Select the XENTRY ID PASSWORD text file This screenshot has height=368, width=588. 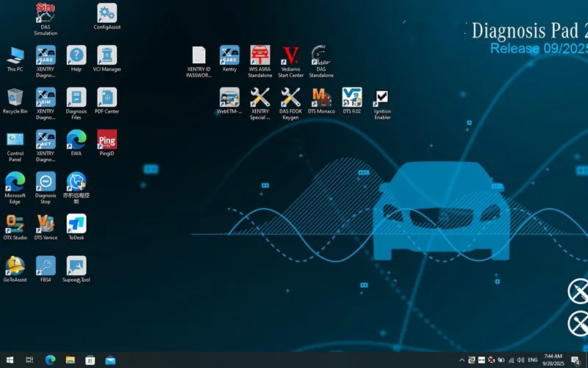[198, 61]
